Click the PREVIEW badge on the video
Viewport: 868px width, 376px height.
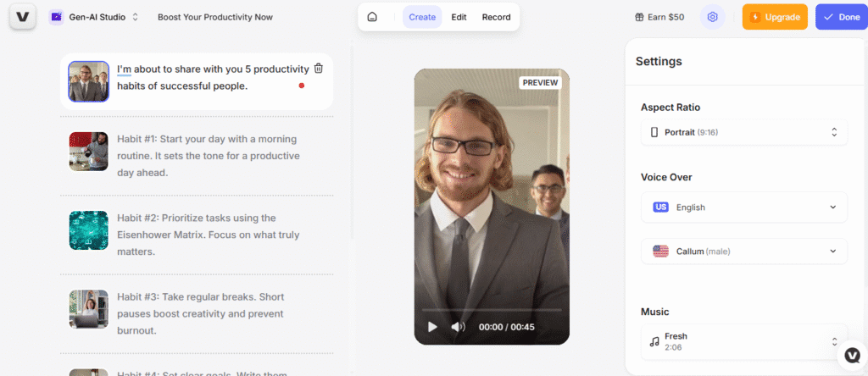(540, 83)
